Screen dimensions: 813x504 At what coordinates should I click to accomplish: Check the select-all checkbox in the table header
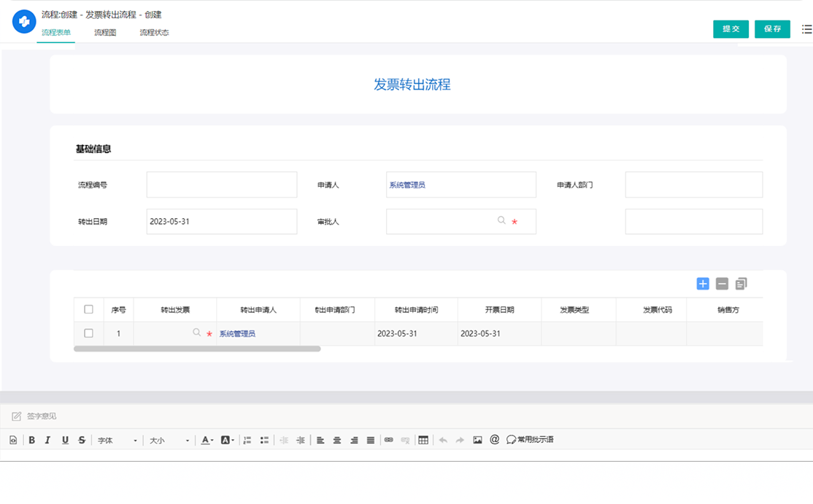click(x=89, y=309)
